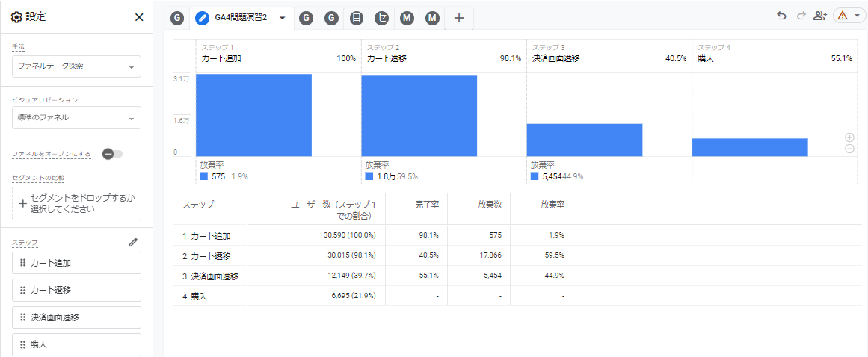Click the ステップ 4 購入 funnel bar
The width and height of the screenshot is (868, 357).
point(750,148)
